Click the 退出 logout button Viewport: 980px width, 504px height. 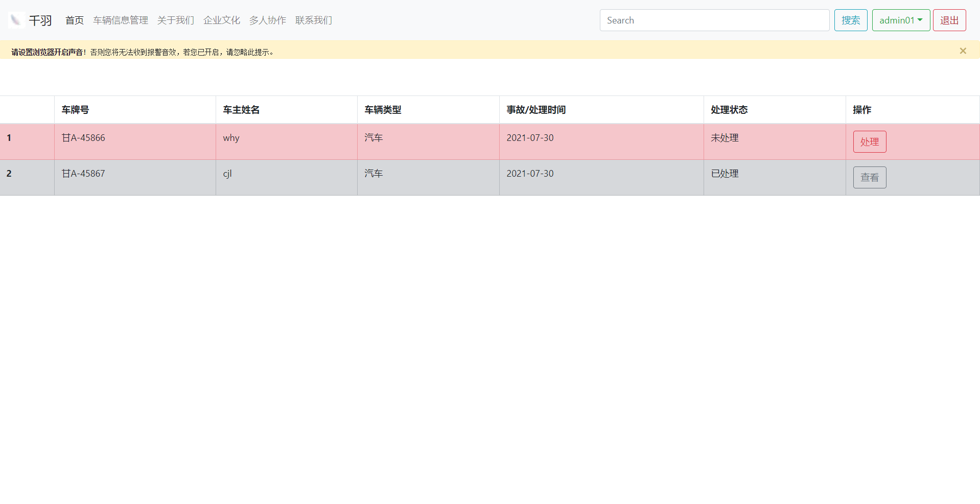pos(949,20)
